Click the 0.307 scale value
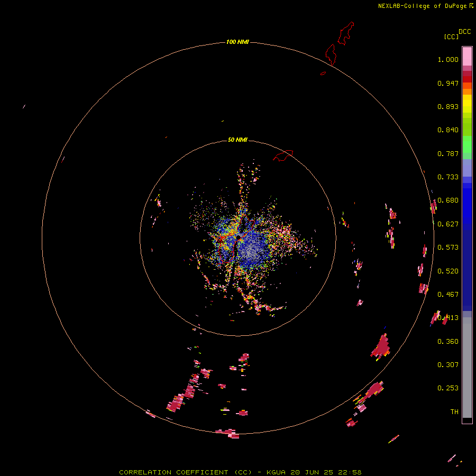Image resolution: width=476 pixels, height=476 pixels. pos(448,365)
